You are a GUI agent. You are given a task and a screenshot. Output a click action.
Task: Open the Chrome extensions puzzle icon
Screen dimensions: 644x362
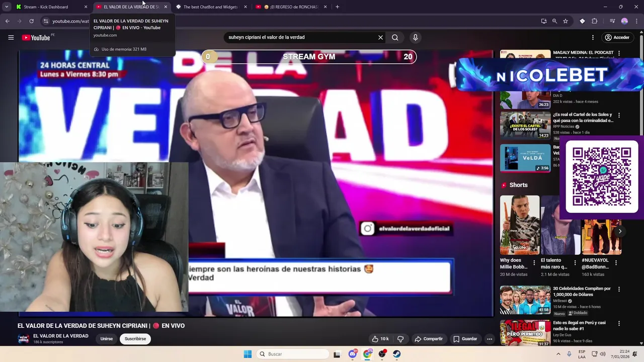[595, 21]
